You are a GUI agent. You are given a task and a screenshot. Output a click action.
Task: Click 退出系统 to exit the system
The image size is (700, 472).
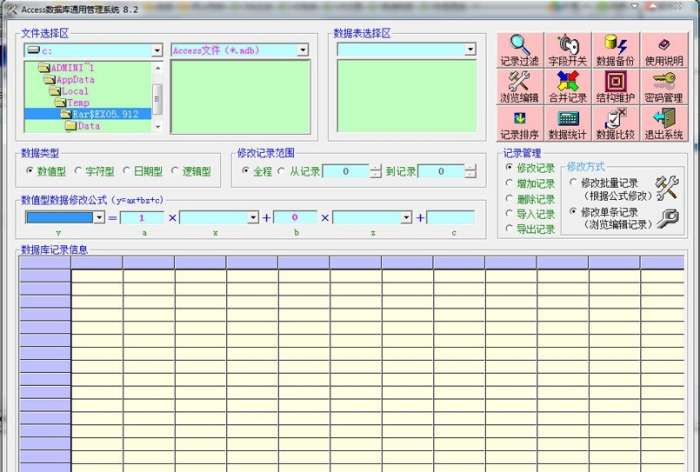tap(663, 124)
